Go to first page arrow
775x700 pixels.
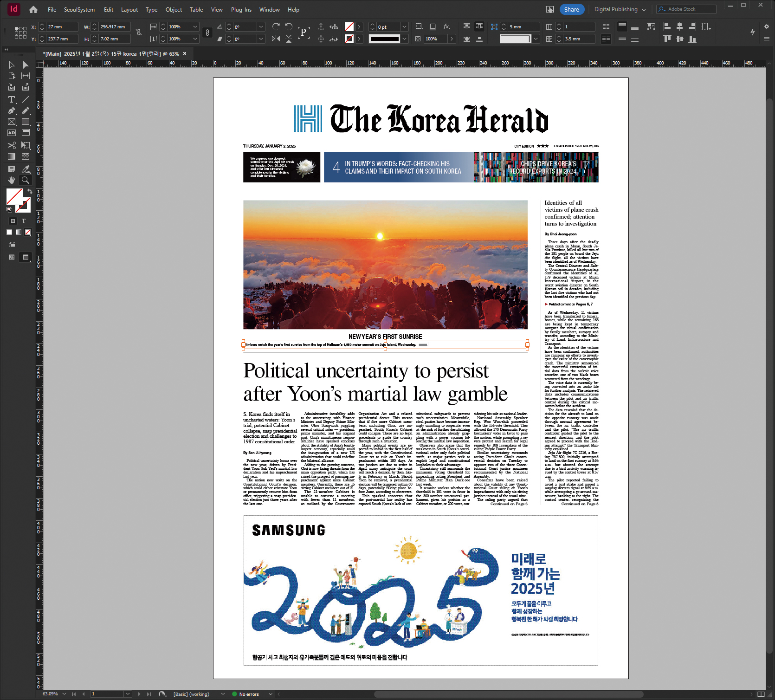click(x=73, y=694)
